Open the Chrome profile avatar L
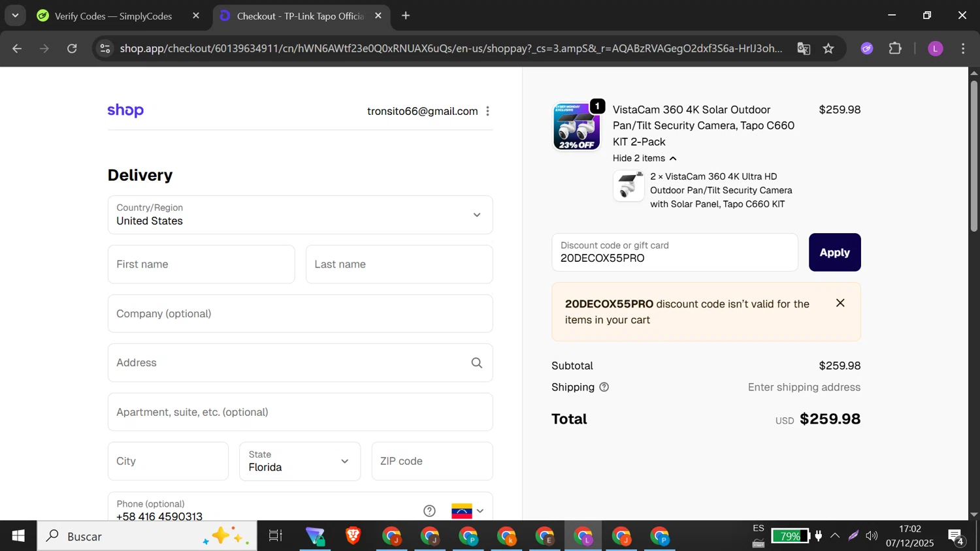Viewport: 980px width, 551px height. 936,48
